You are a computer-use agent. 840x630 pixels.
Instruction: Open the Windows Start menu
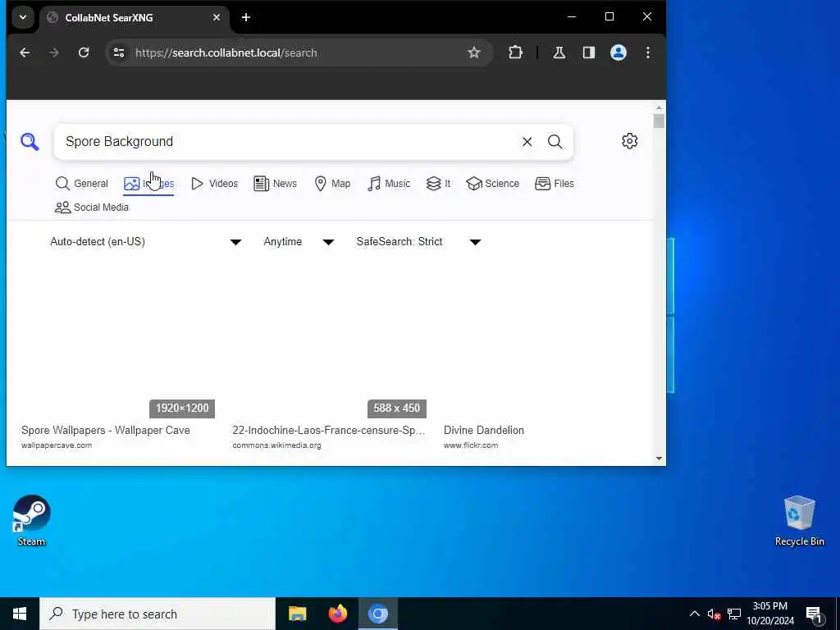20,614
